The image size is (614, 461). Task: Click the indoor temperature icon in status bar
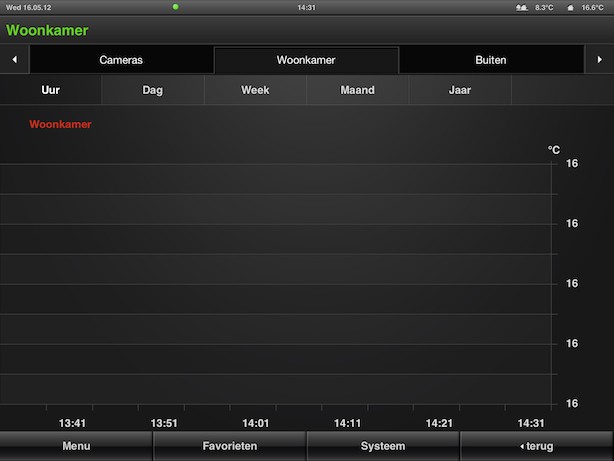coord(571,7)
